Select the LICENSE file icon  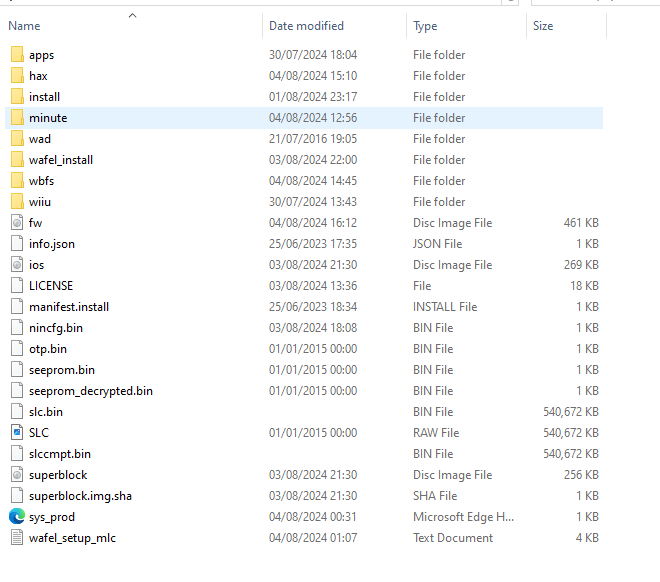tap(17, 286)
